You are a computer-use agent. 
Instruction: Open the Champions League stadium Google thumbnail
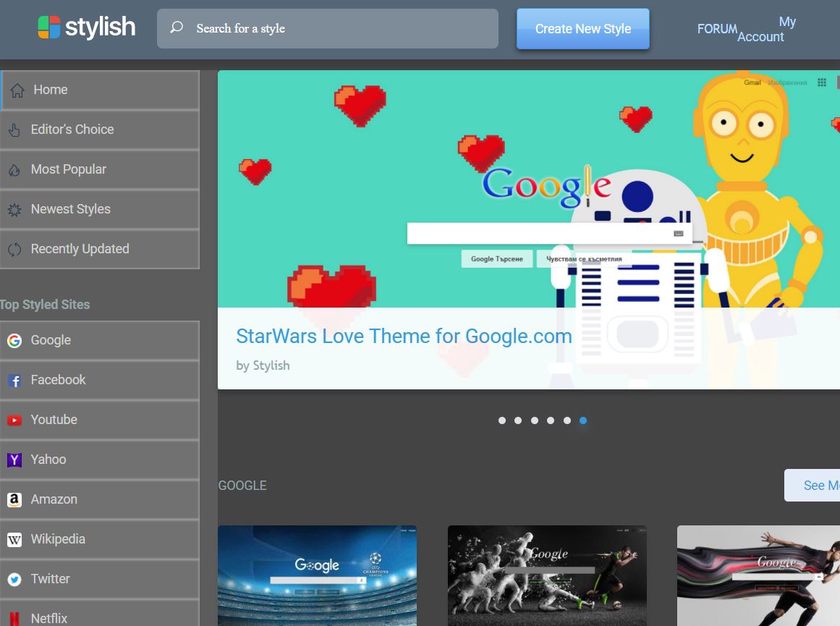click(x=317, y=575)
